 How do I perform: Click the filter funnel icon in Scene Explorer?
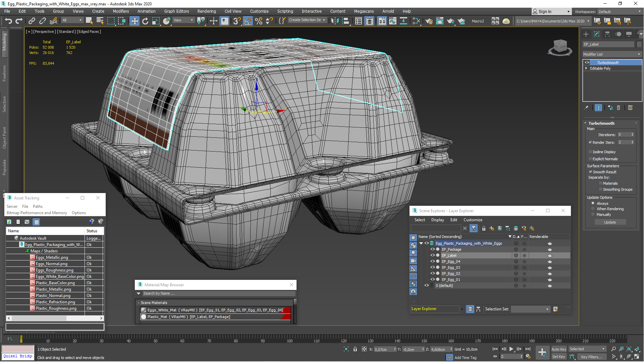[x=474, y=228]
